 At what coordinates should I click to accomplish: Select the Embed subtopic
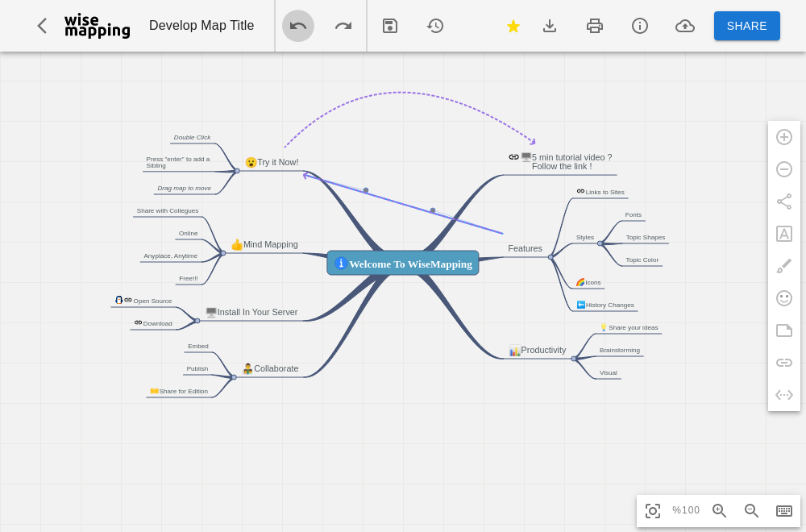click(198, 347)
